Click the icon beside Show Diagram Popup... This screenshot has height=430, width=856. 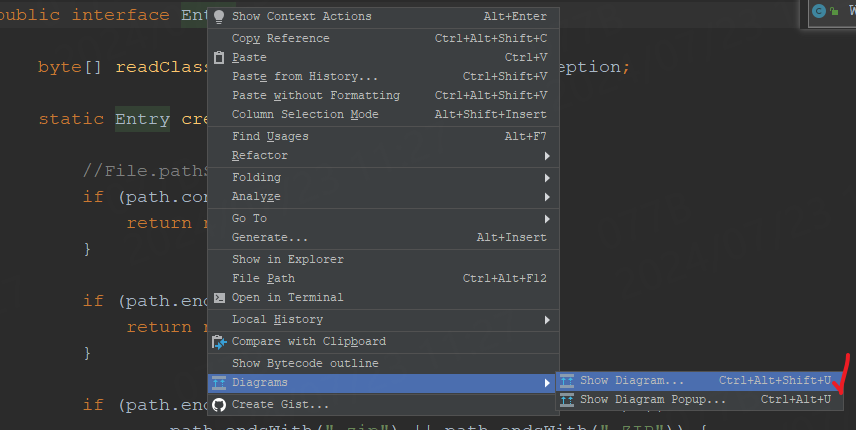coord(567,400)
